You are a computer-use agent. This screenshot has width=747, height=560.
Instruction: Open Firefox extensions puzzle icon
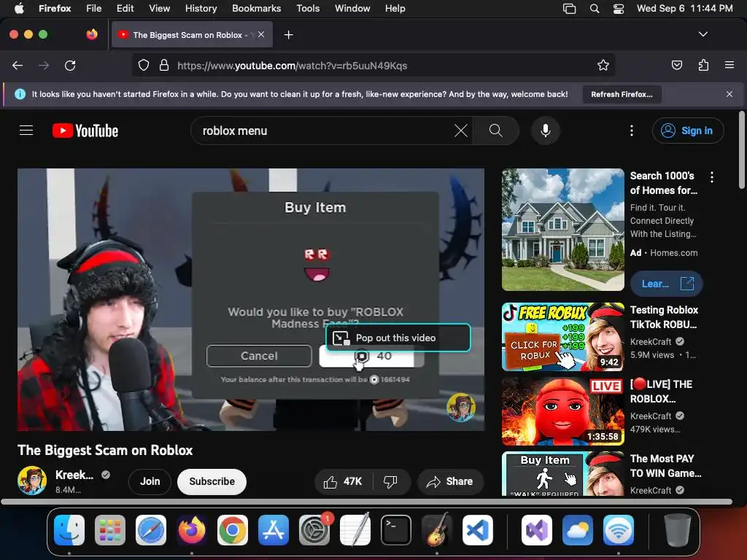pos(703,65)
